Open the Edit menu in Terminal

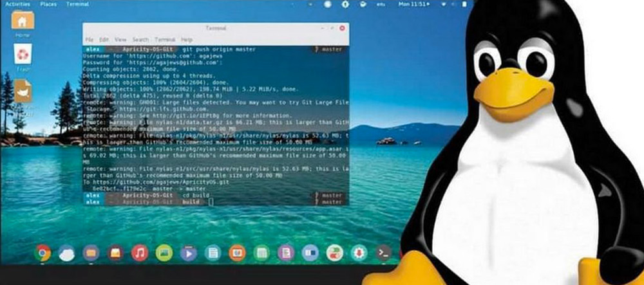[x=104, y=40]
